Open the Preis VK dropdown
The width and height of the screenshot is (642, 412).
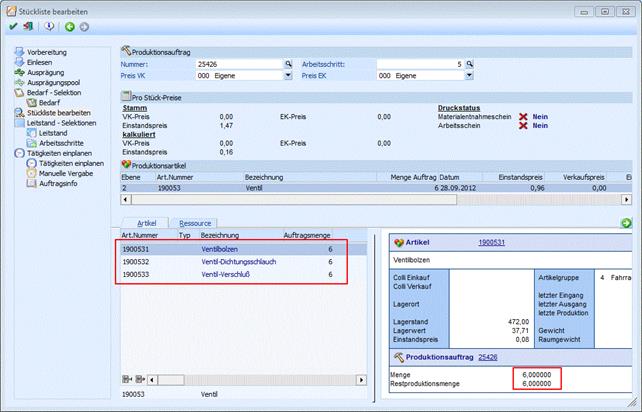[288, 75]
